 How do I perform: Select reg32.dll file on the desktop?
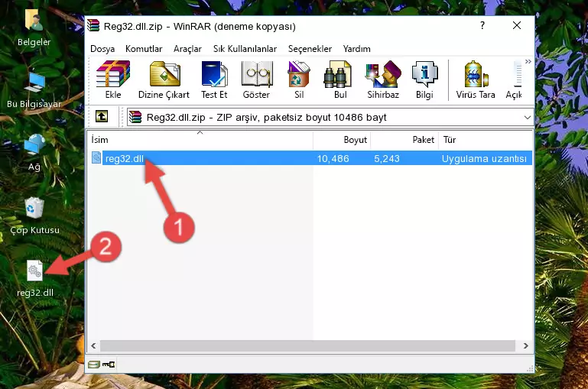tap(35, 279)
